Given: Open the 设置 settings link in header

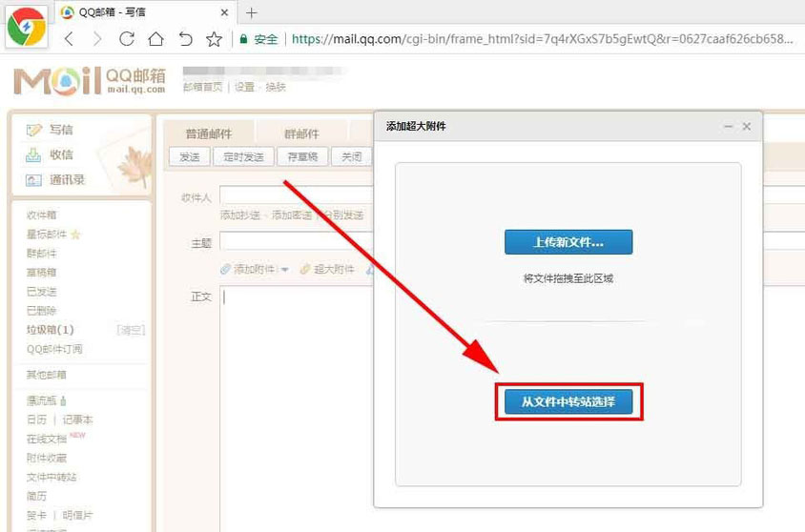Looking at the screenshot, I should pyautogui.click(x=244, y=87).
